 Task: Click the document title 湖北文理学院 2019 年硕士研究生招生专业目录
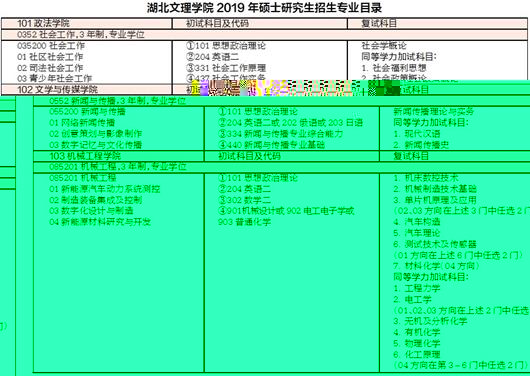point(265,8)
